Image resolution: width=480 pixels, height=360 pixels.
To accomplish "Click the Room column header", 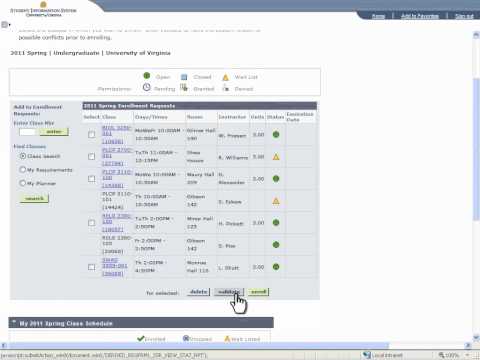I will tap(195, 117).
